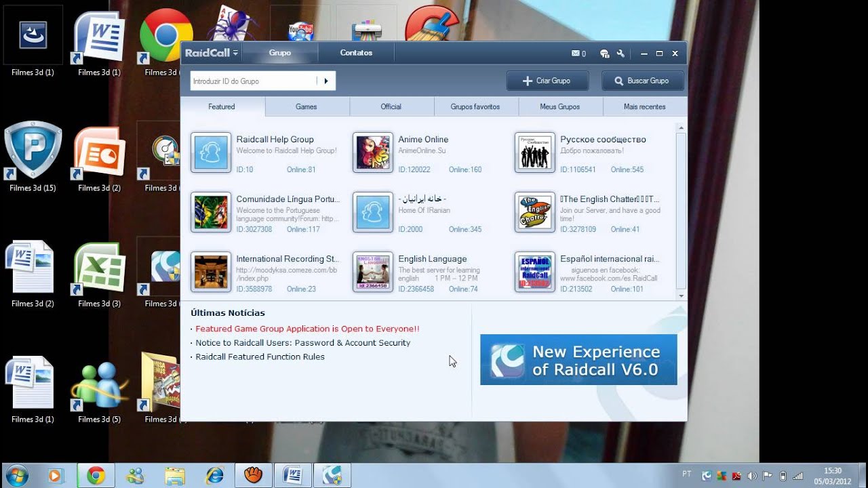This screenshot has height=488, width=868.
Task: Click the Adobe Reader tray icon
Action: click(x=736, y=476)
